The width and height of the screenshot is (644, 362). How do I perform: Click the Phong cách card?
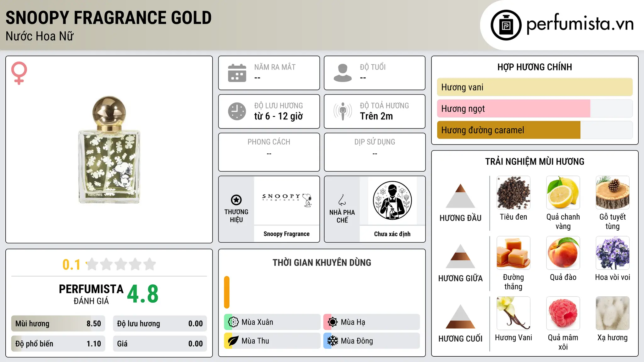pyautogui.click(x=269, y=152)
